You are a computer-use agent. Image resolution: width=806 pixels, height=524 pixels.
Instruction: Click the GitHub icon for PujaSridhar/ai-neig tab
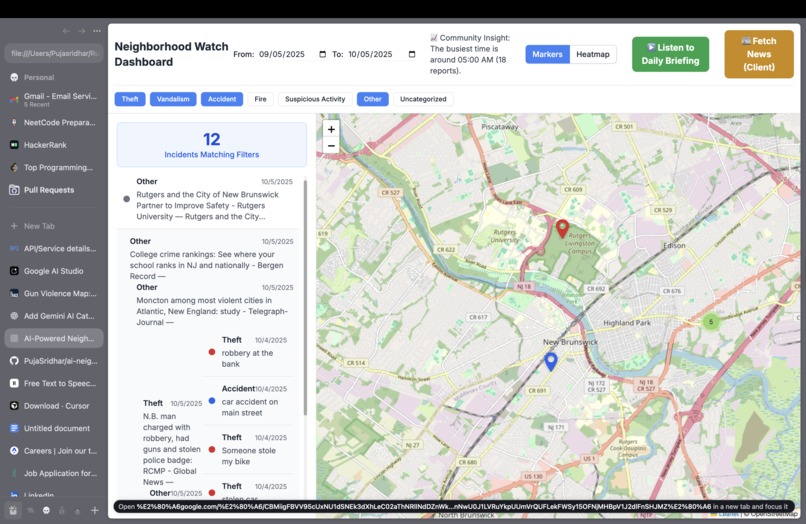coord(14,361)
